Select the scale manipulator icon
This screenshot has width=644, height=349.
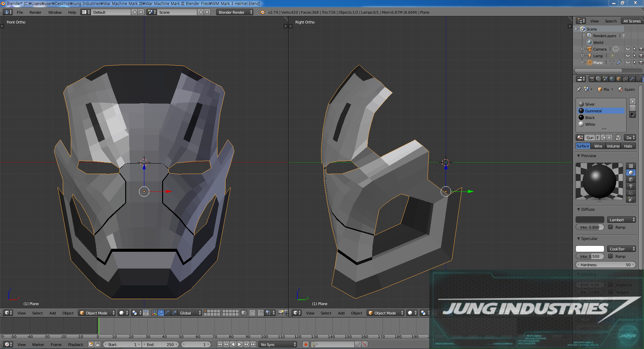[174, 313]
